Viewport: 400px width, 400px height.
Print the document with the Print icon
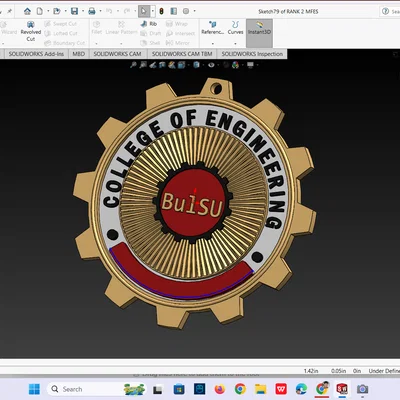click(x=92, y=11)
